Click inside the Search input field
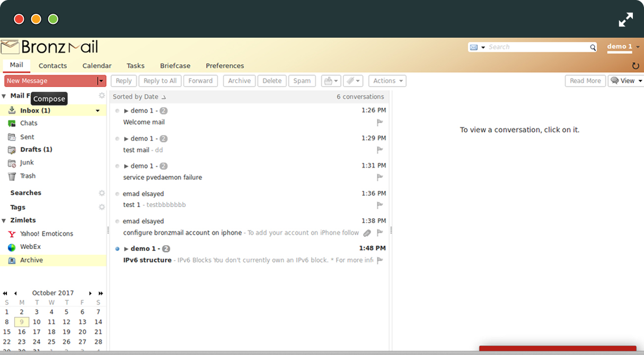Viewport: 644px width, 355px height. tap(536, 47)
